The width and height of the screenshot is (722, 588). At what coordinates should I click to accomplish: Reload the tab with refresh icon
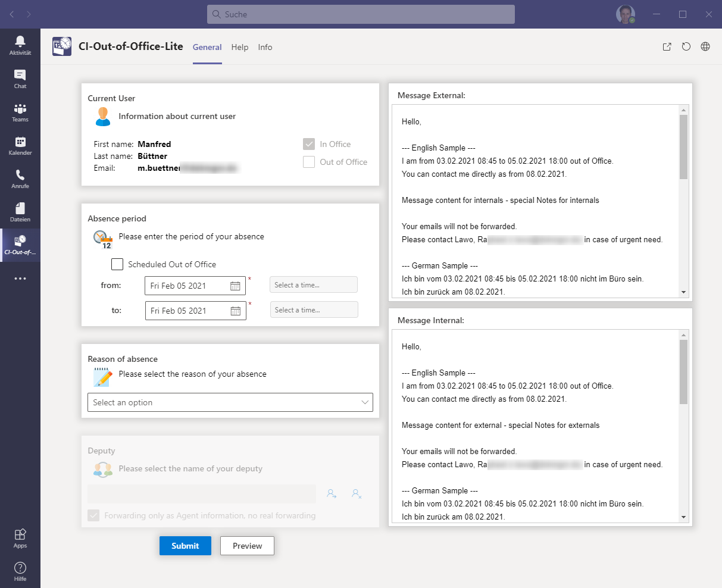coord(686,47)
